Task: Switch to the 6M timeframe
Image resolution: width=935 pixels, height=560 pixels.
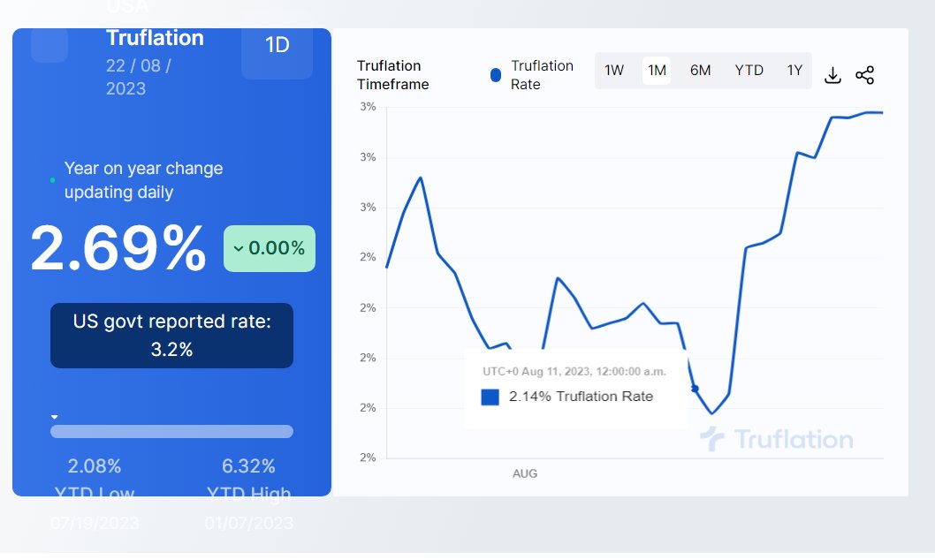Action: coord(700,71)
